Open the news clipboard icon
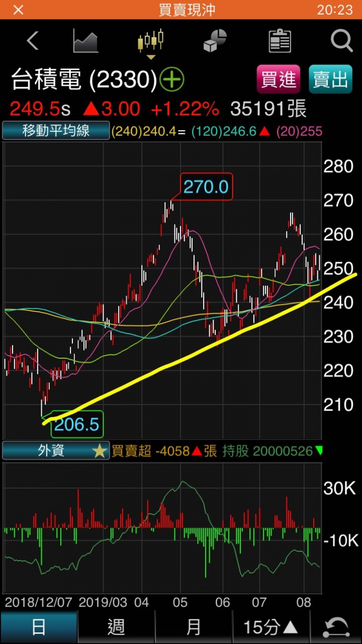This screenshot has height=644, width=362. tap(280, 41)
